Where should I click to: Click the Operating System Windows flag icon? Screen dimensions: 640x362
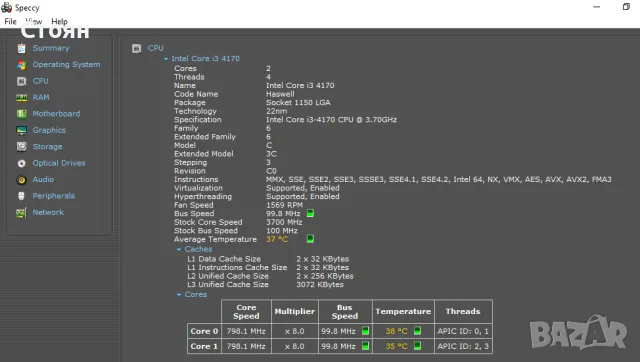22,65
